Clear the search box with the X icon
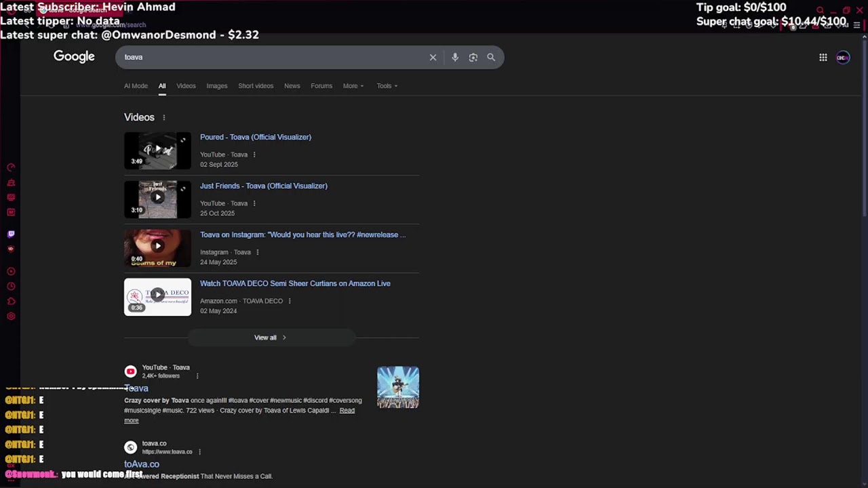868x488 pixels. [433, 58]
